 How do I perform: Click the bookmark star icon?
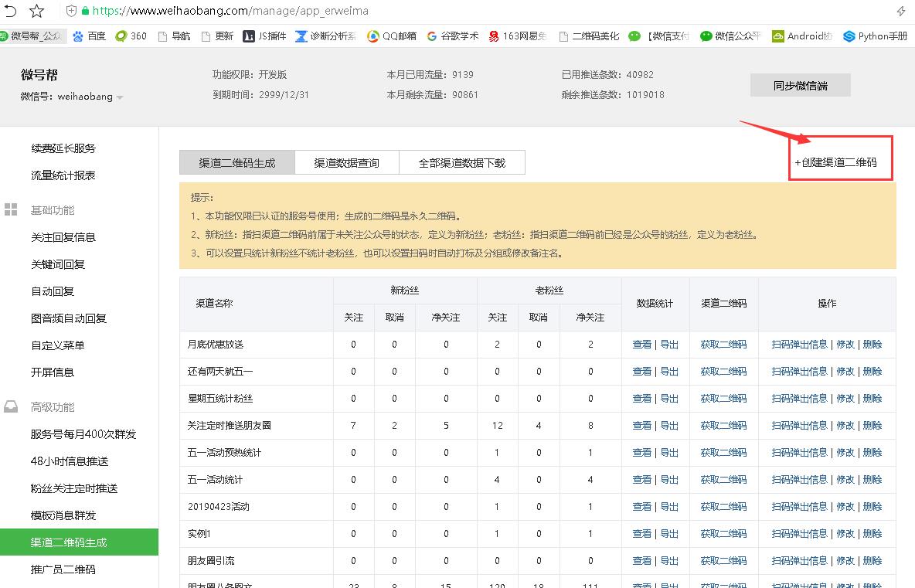tap(37, 11)
